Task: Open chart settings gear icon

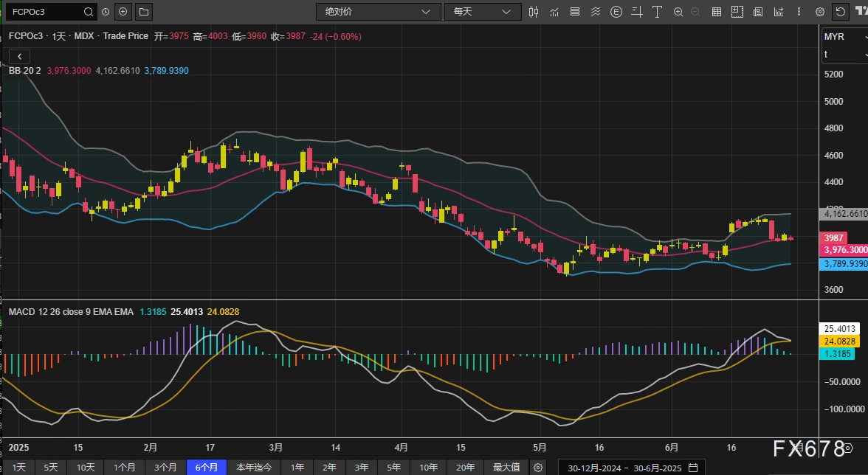Action: [819, 12]
